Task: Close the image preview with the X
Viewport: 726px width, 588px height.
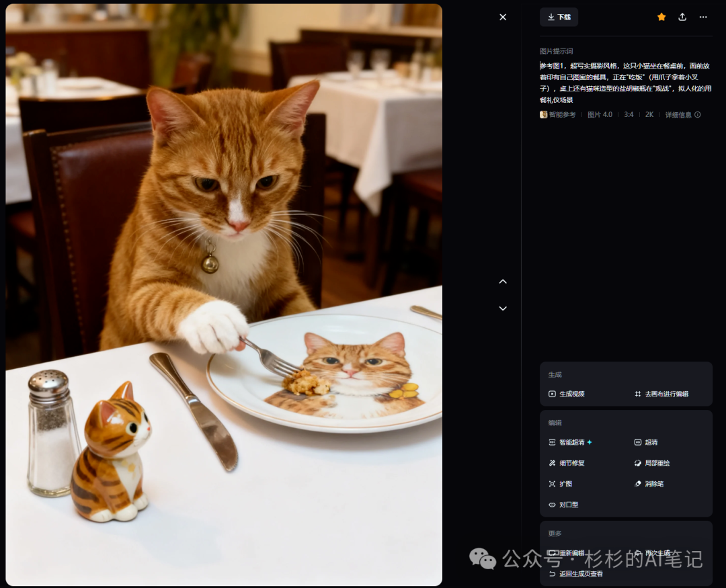Action: point(503,17)
